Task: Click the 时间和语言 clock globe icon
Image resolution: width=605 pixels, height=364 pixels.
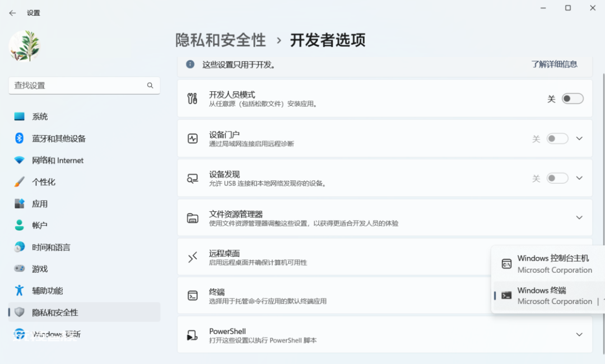Action: tap(19, 247)
